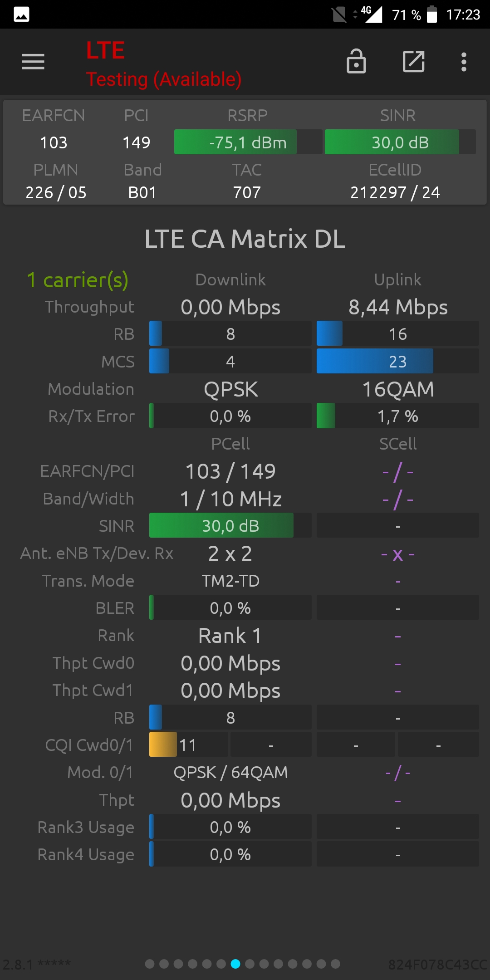Tap the LTE CA Matrix DL heading
Screen dimensions: 490x980
tap(245, 239)
